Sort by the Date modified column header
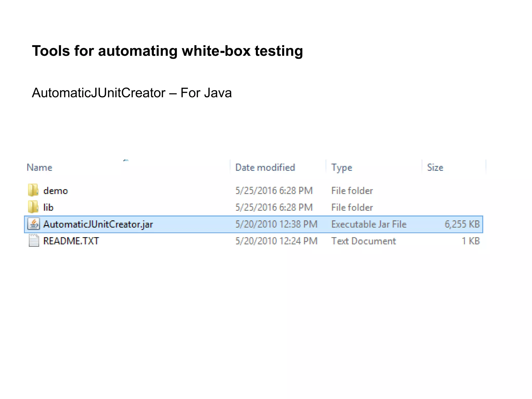Image resolution: width=532 pixels, height=399 pixels. pyautogui.click(x=265, y=168)
